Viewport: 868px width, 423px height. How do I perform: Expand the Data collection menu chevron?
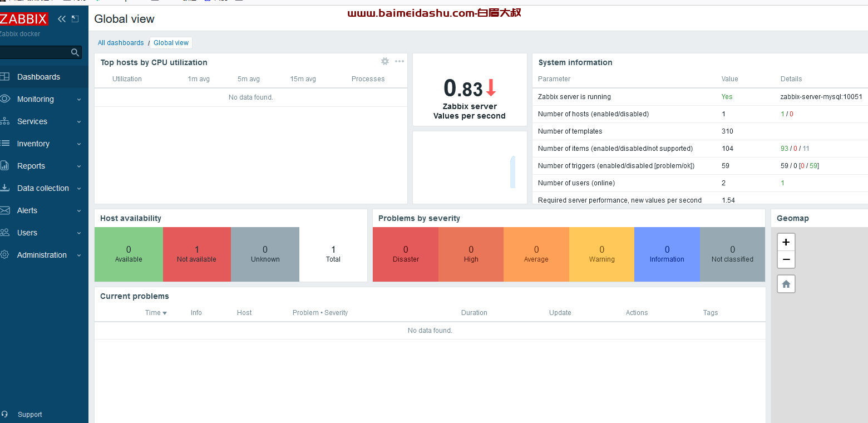(x=79, y=189)
